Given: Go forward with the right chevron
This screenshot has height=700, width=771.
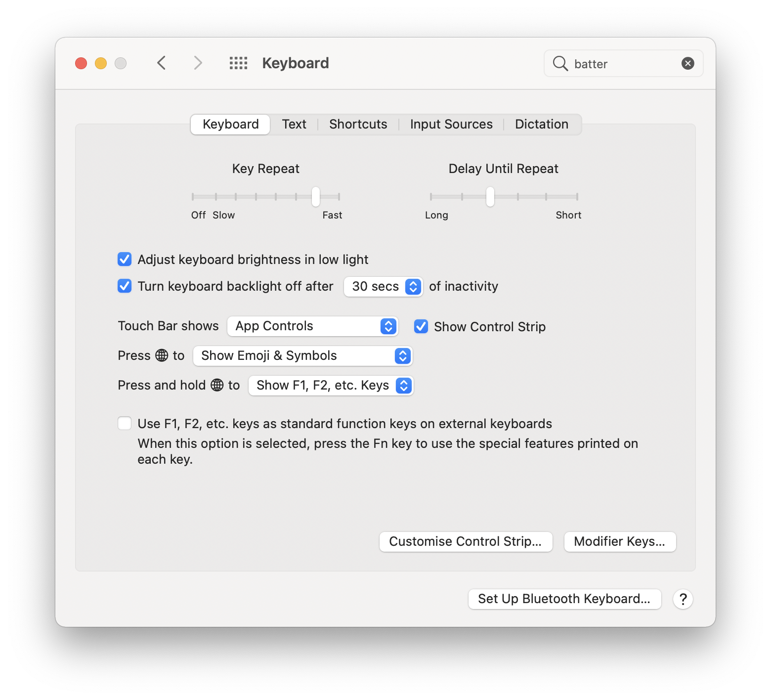Looking at the screenshot, I should 198,63.
